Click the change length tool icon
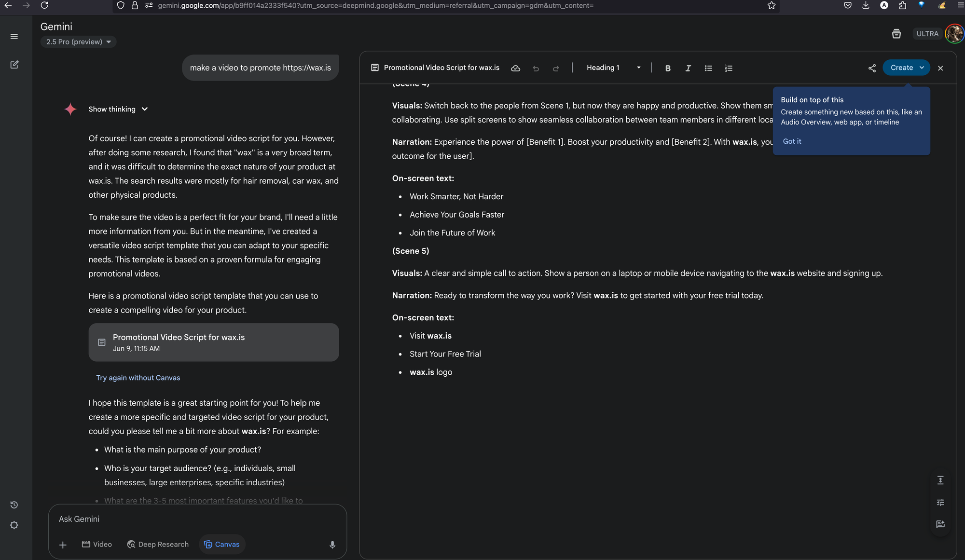Screen dimensions: 965x560 940,480
